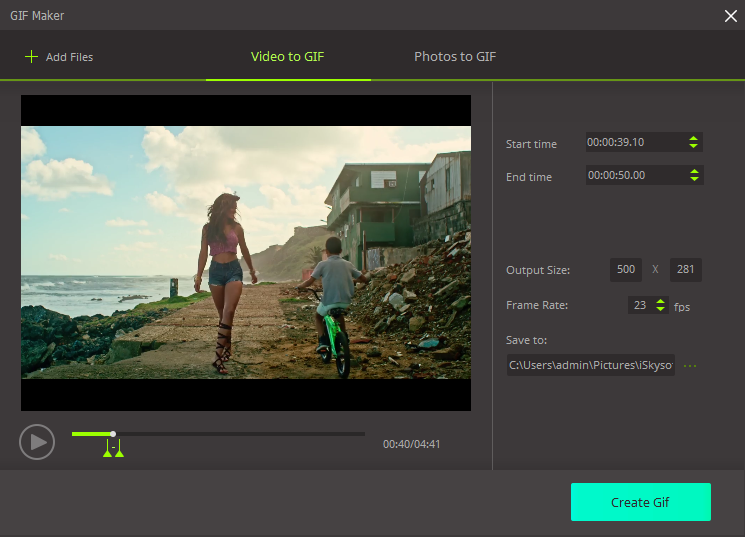Click the Output Size height field 281
Image resolution: width=745 pixels, height=537 pixels.
click(686, 270)
